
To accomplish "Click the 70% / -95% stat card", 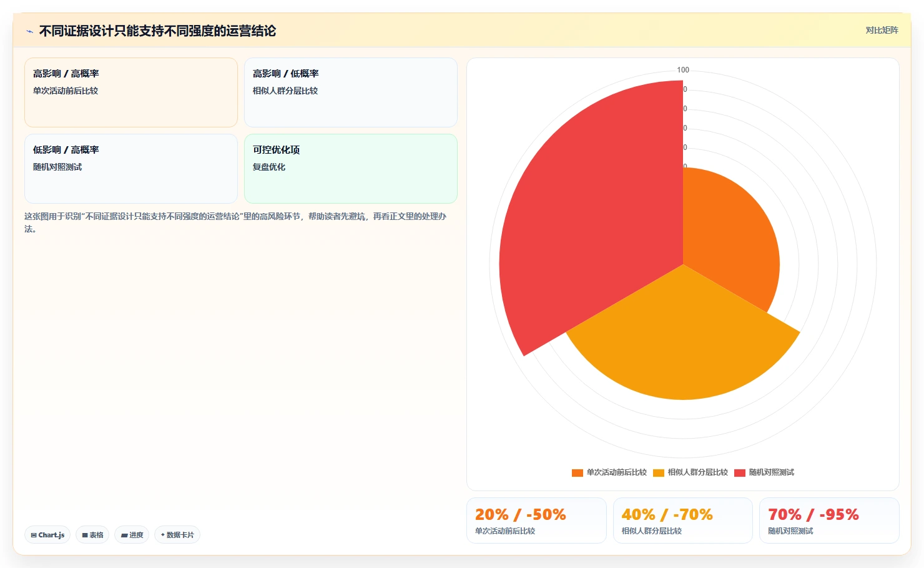I will (829, 521).
